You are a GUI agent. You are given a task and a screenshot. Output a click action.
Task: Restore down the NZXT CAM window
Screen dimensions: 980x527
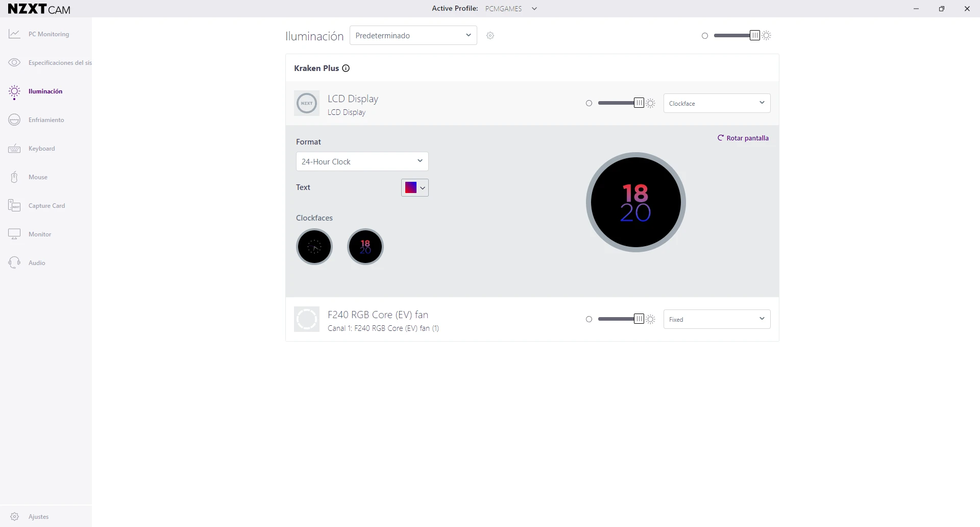tap(942, 9)
